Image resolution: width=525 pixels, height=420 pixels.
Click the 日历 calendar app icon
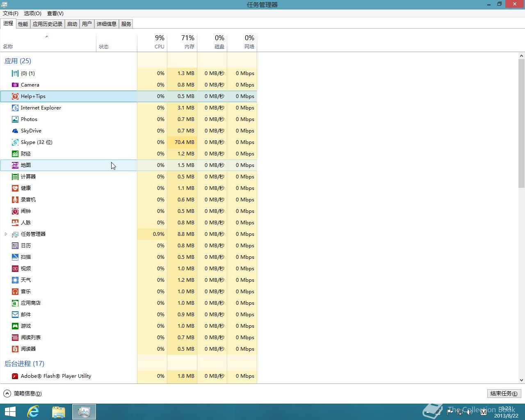click(15, 246)
